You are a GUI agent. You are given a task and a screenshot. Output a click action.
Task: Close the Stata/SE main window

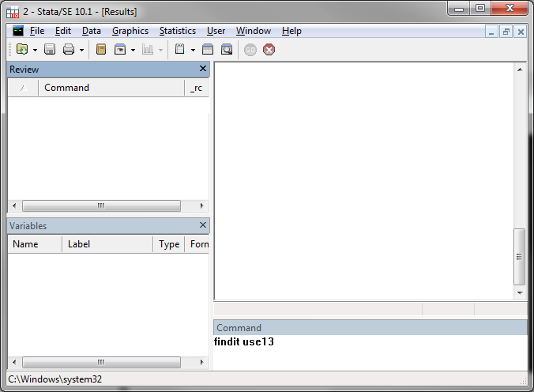(510, 8)
